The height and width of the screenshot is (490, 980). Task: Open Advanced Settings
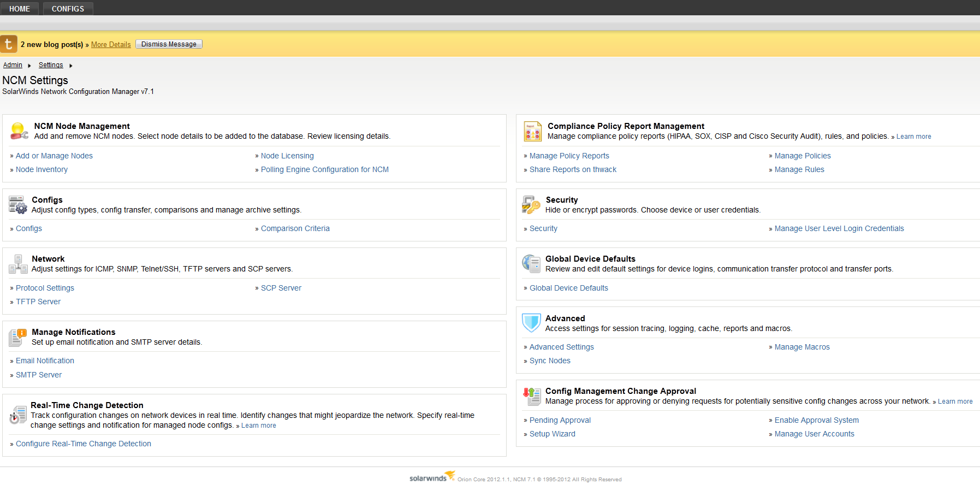562,347
